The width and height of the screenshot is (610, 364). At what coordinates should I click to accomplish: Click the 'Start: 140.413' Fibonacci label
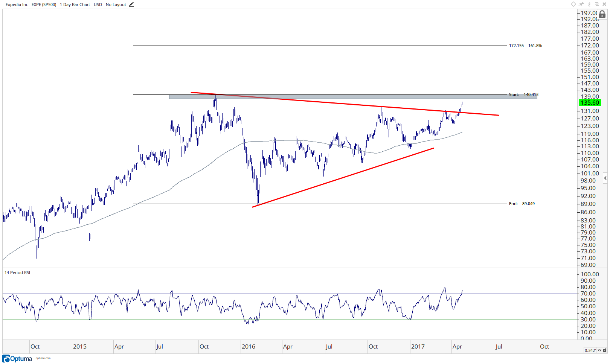[x=524, y=94]
